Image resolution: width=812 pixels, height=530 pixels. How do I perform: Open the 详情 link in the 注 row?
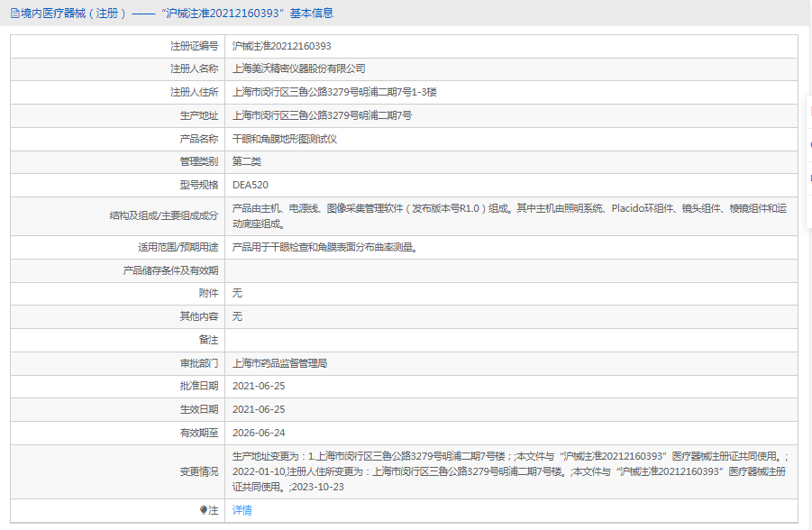[x=242, y=510]
